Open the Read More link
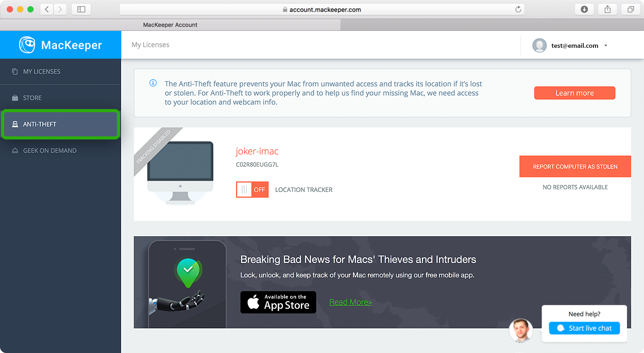This screenshot has width=644, height=353. 350,302
